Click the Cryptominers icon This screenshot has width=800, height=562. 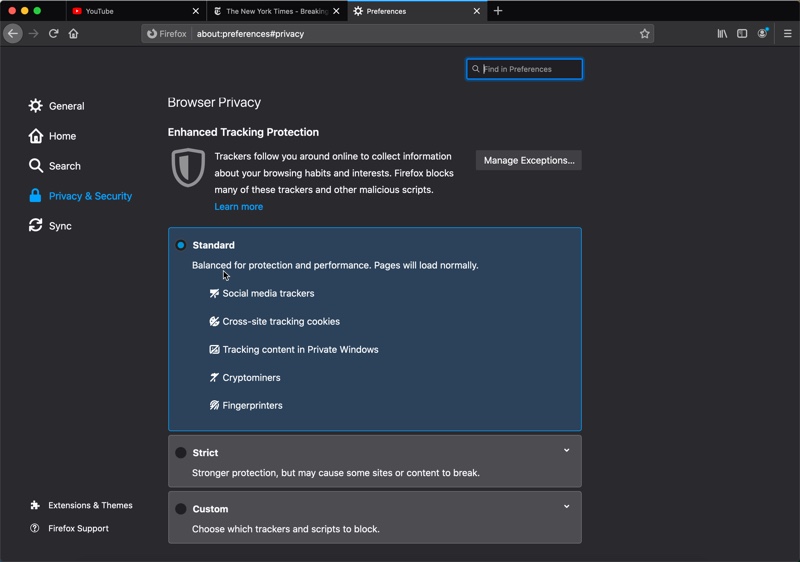(x=214, y=377)
